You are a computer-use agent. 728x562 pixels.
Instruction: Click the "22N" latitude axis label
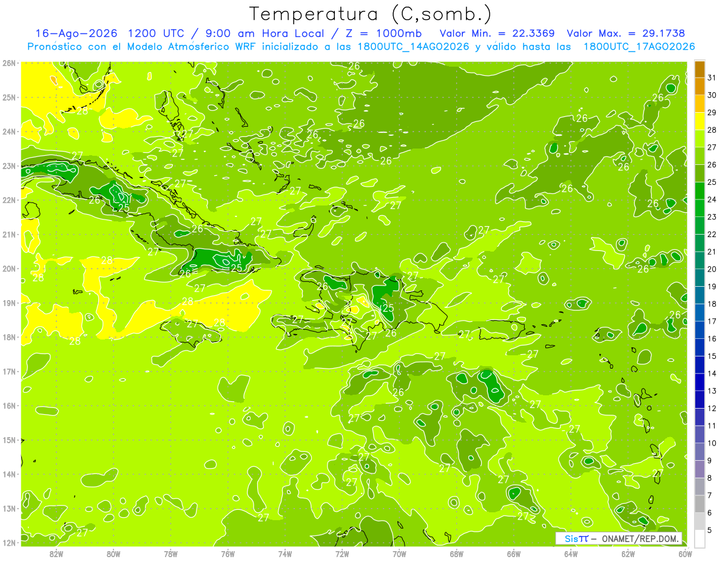(8, 200)
